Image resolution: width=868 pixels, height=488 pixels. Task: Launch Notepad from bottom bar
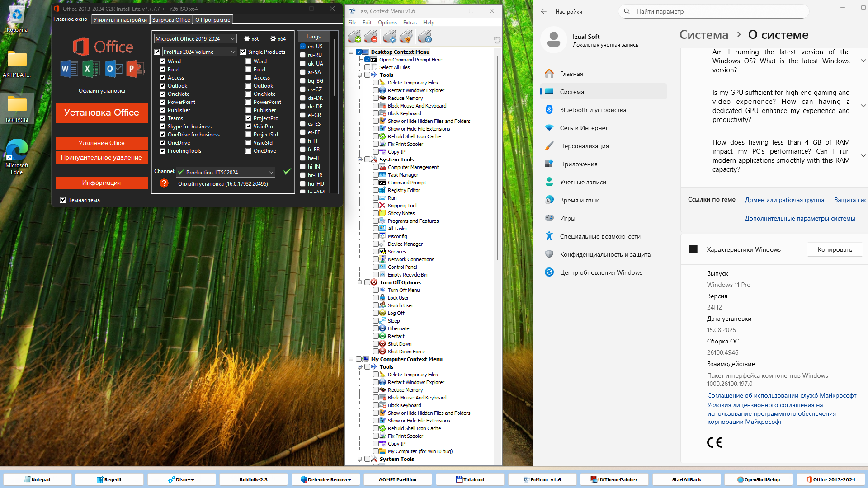[x=38, y=479]
